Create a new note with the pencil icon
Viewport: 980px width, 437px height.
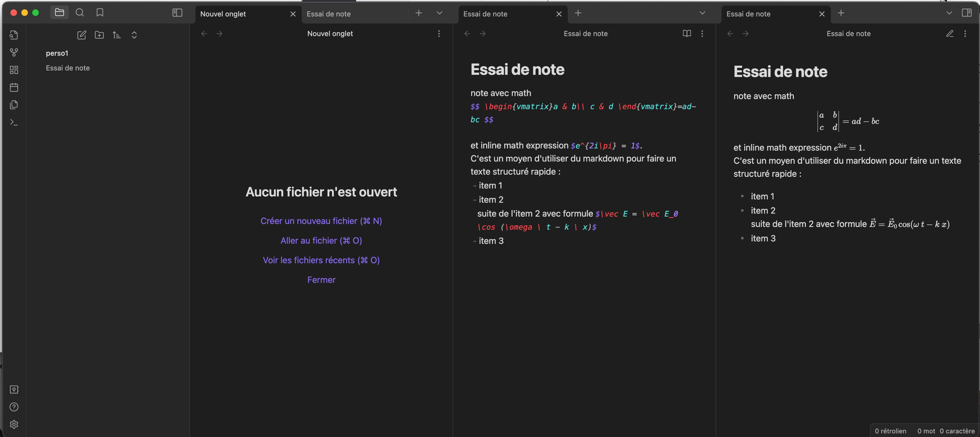(x=82, y=35)
